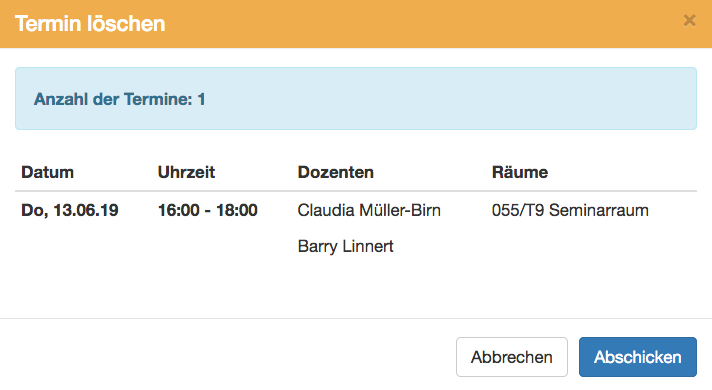Click the Termin löschen dialog title

pos(90,24)
